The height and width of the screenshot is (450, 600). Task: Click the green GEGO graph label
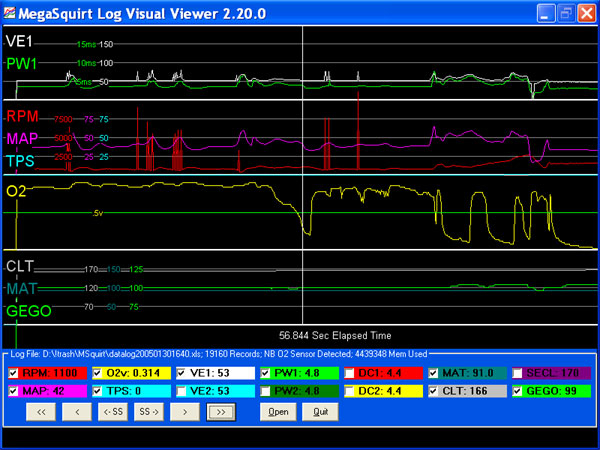29,311
